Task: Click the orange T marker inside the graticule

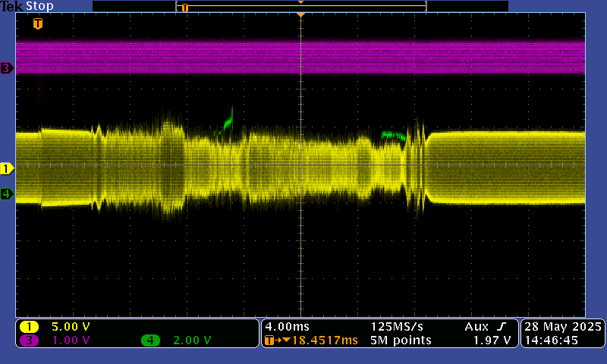Action: 38,24
